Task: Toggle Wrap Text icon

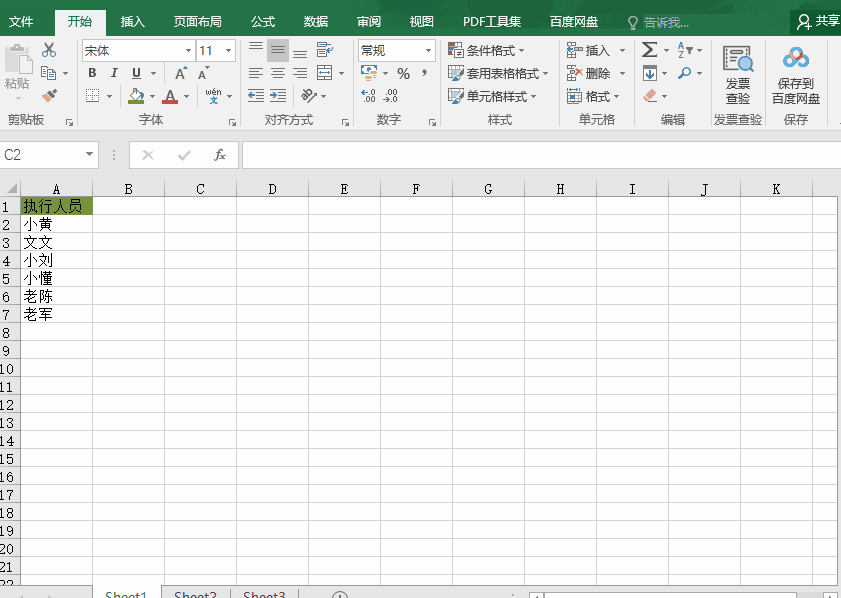Action: [324, 50]
